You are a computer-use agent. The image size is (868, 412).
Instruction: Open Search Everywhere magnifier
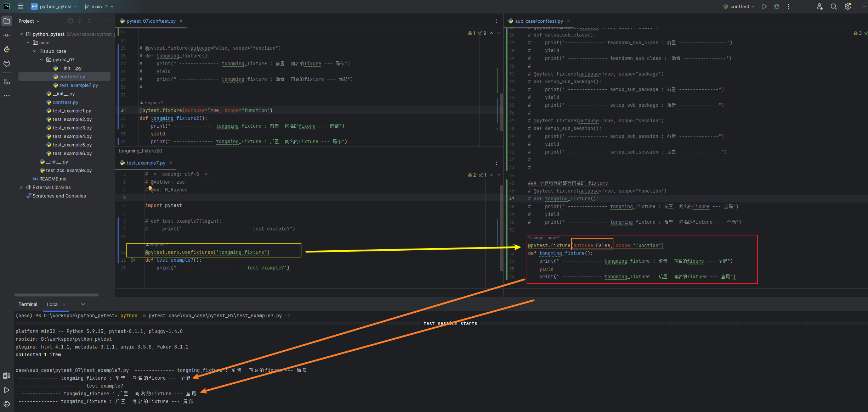tap(834, 6)
